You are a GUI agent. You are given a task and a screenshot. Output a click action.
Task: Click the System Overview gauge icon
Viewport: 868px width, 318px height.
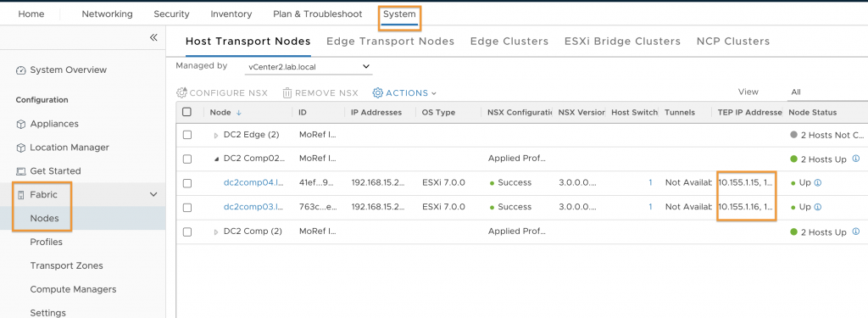(21, 70)
